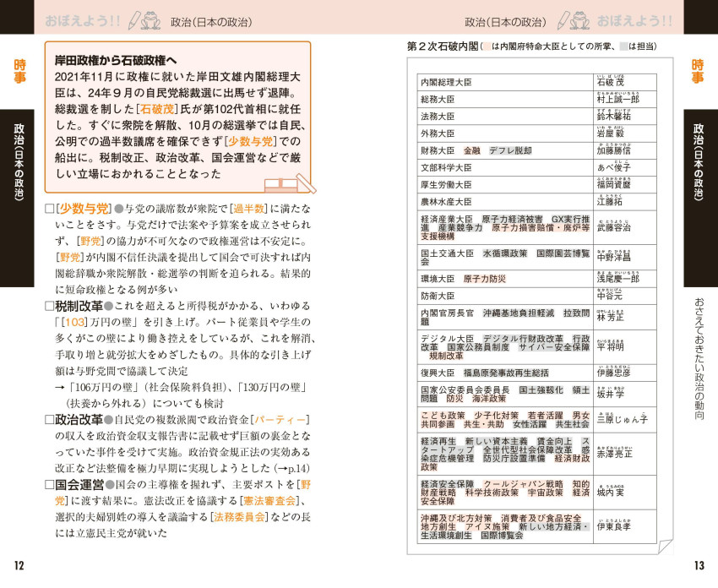Click the デフレ脱却 tag in the 財務大臣 row
The image size is (718, 588).
[x=510, y=150]
